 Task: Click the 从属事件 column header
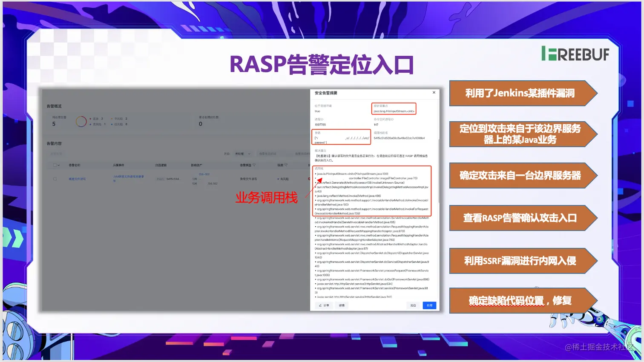(x=118, y=165)
